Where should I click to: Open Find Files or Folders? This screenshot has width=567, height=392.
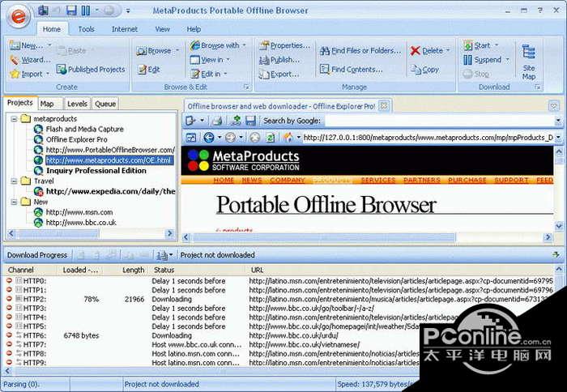360,51
